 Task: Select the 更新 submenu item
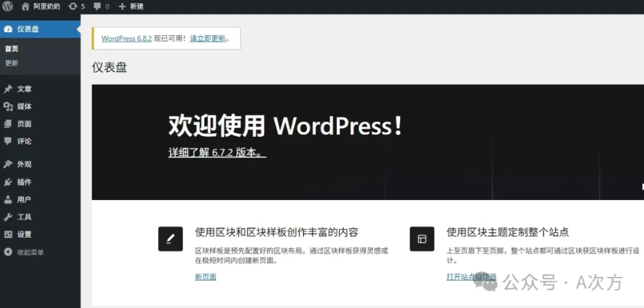tap(11, 63)
